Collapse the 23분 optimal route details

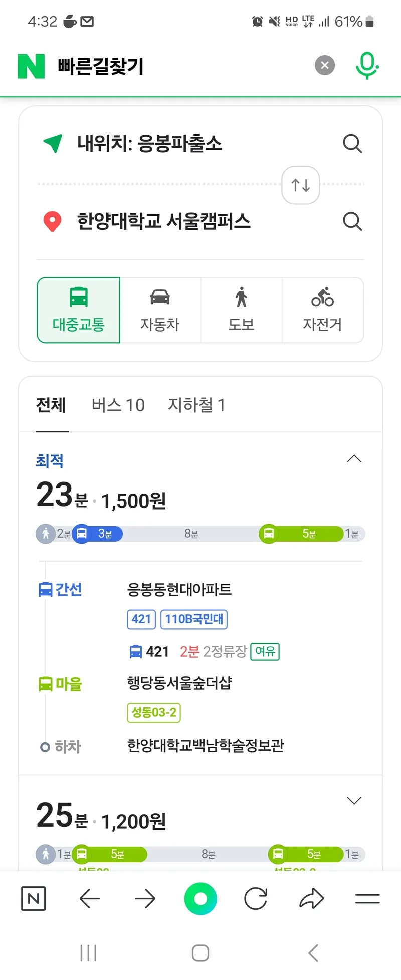point(354,459)
